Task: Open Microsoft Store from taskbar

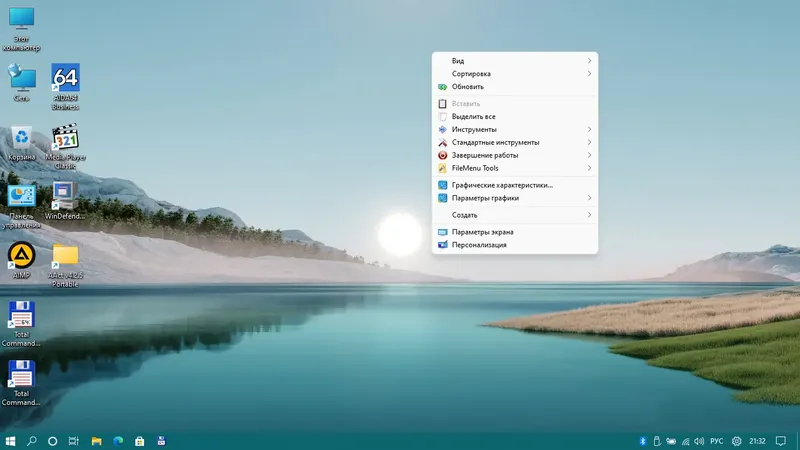Action: click(x=139, y=441)
